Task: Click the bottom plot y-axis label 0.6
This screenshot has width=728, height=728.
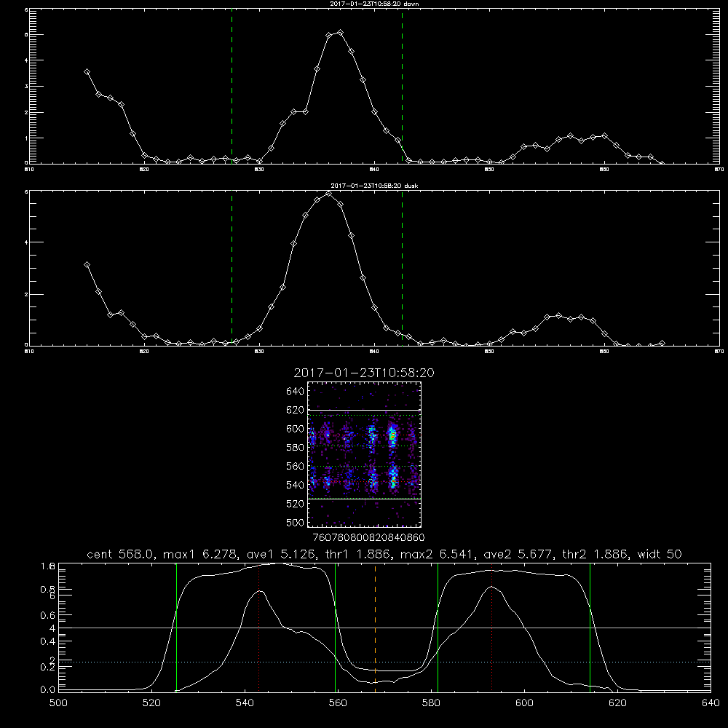Action: [x=48, y=615]
